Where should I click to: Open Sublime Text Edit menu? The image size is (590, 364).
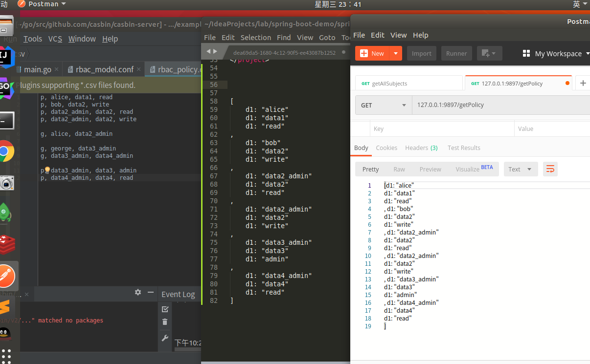[228, 38]
